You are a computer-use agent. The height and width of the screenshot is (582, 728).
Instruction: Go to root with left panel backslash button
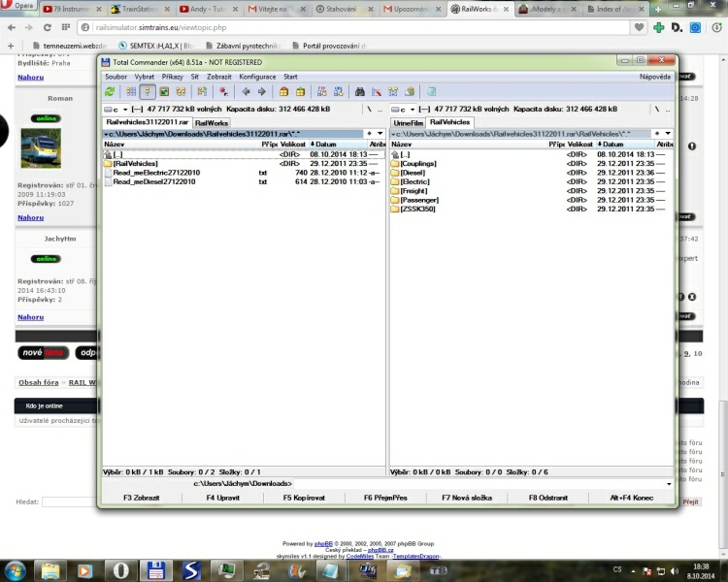point(370,109)
